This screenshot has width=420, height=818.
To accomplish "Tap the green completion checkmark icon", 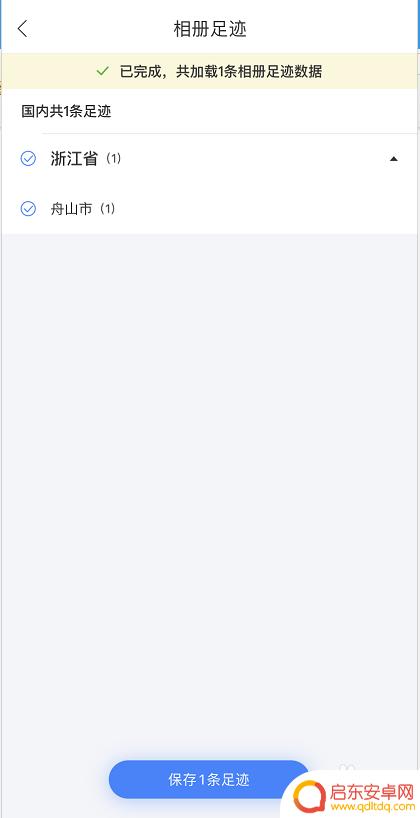I will [x=103, y=71].
